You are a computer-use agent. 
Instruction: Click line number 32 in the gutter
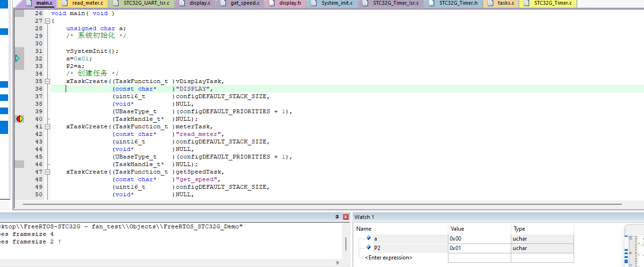point(39,58)
